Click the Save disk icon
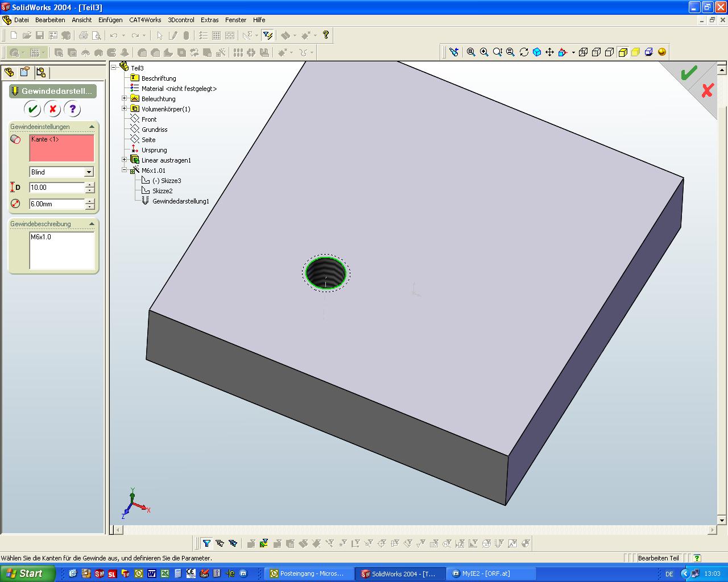 click(40, 35)
